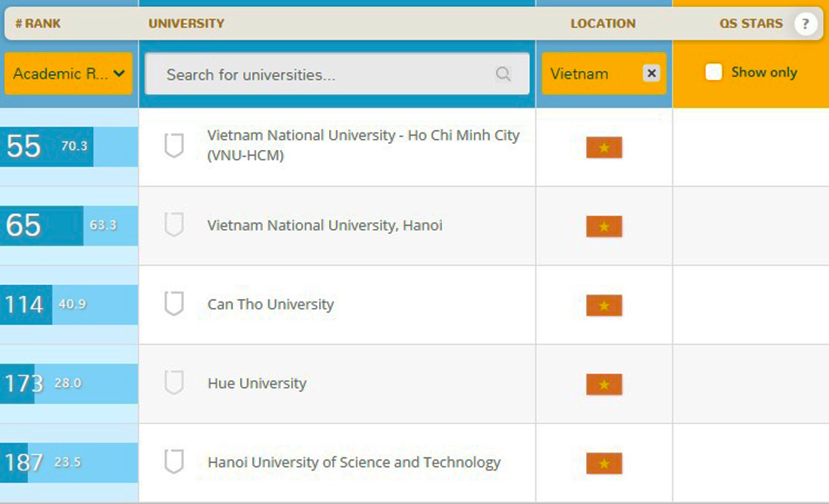Enable the Show only QS Stars checkbox
Image resolution: width=829 pixels, height=504 pixels.
point(713,72)
